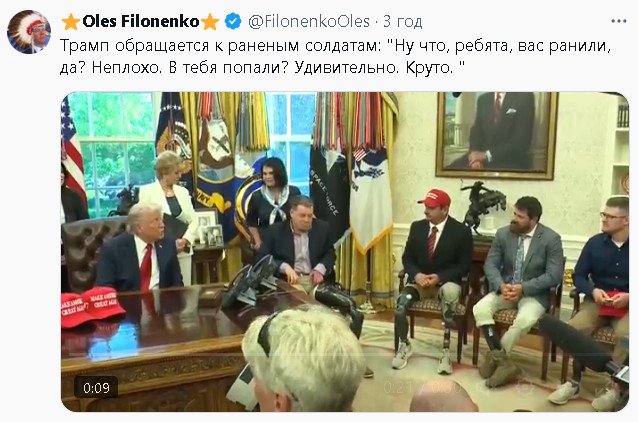Open the faint video settings gear icon
This screenshot has height=422, width=638.
(524, 387)
